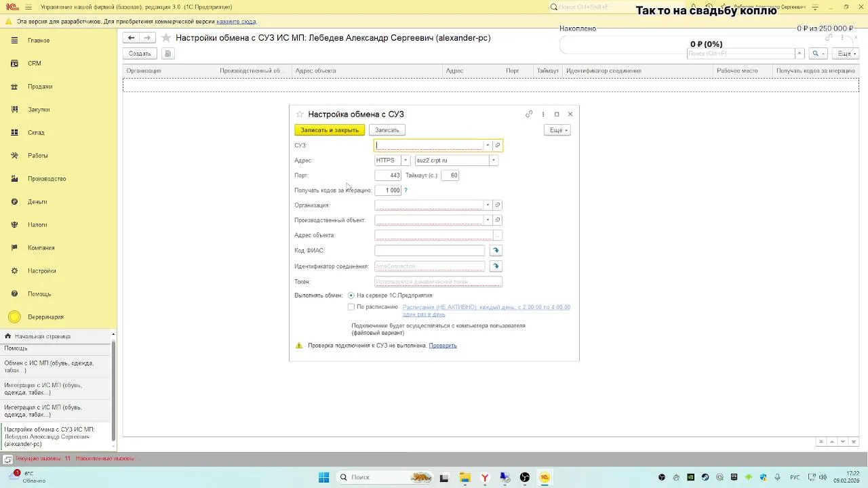Open the Yandex browser from the taskbar
Viewport: 868px width, 488px height.
(x=485, y=477)
